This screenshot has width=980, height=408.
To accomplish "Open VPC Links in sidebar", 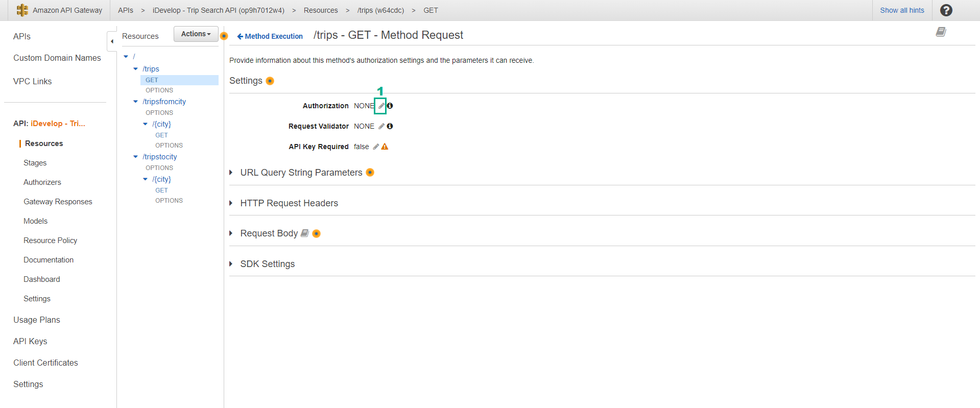I will pos(33,81).
